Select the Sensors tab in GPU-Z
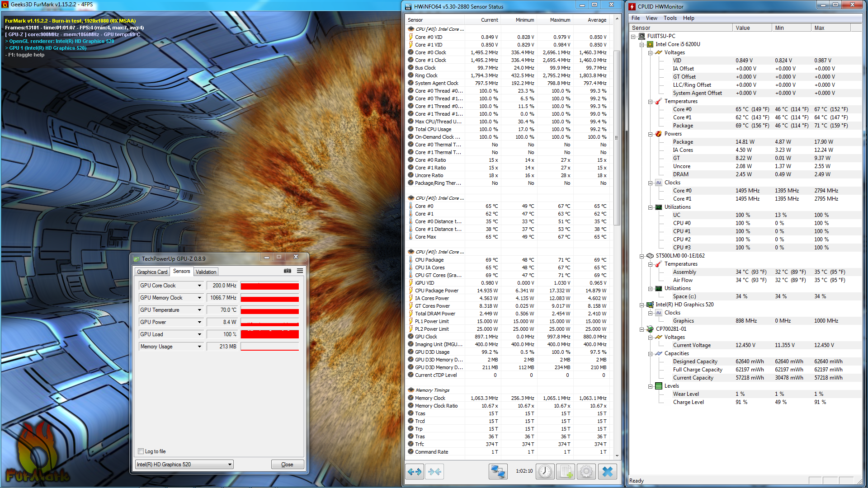 click(182, 271)
